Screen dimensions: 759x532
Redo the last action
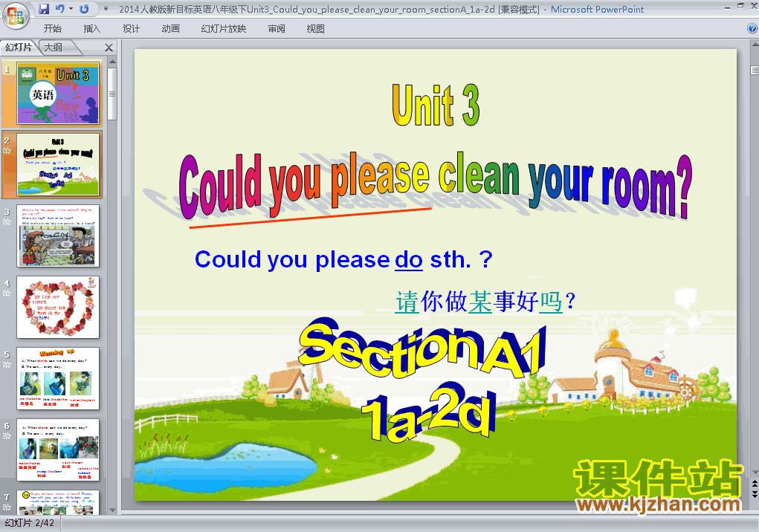pyautogui.click(x=84, y=9)
